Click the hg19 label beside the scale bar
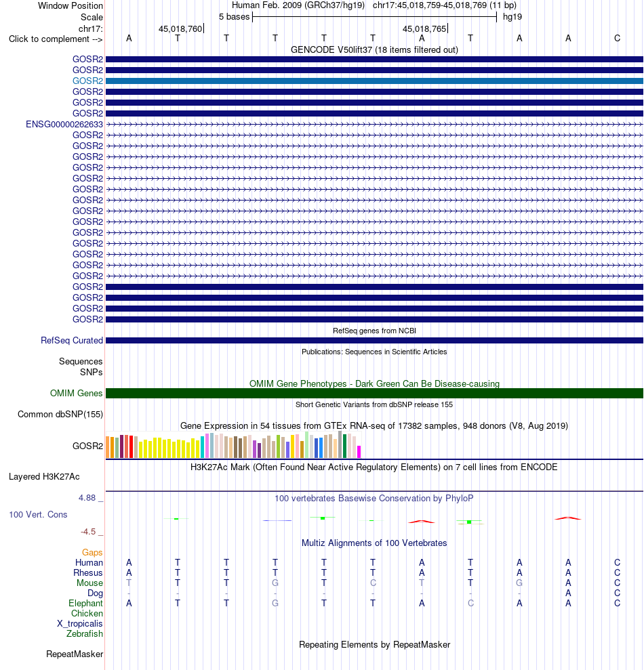Image resolution: width=644 pixels, height=670 pixels. (x=512, y=17)
